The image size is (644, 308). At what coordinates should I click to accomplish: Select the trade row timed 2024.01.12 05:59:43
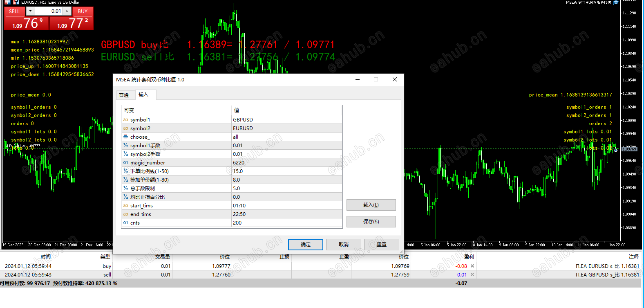tap(320, 274)
